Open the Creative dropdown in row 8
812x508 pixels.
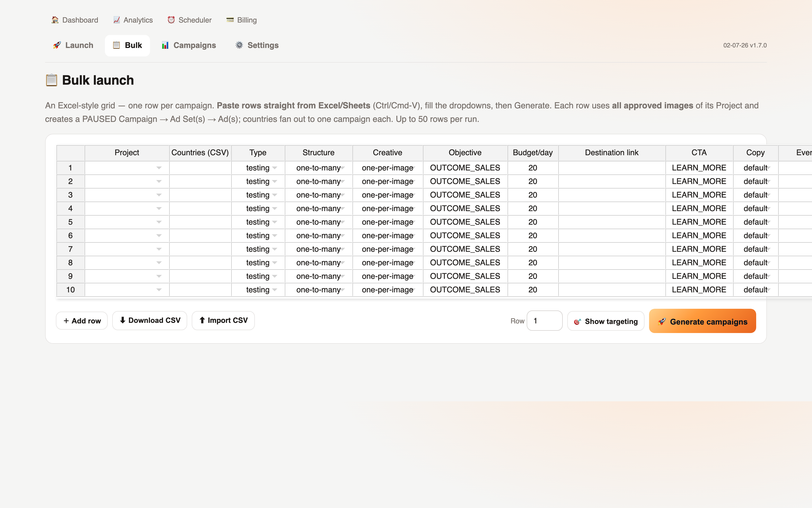pyautogui.click(x=414, y=263)
